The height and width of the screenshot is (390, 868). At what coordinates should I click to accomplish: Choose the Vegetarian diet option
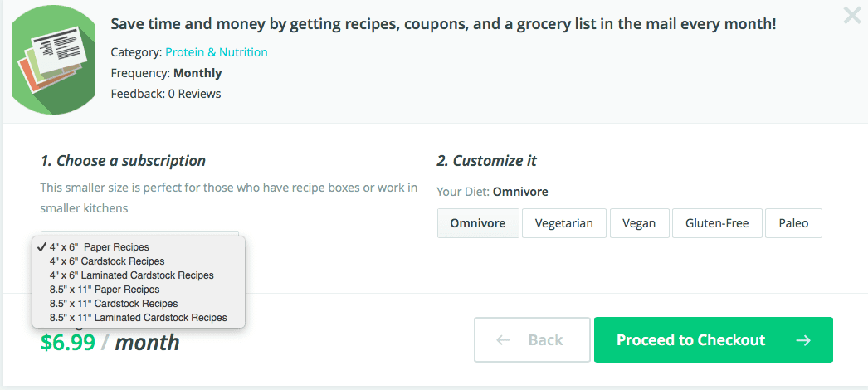tap(564, 223)
